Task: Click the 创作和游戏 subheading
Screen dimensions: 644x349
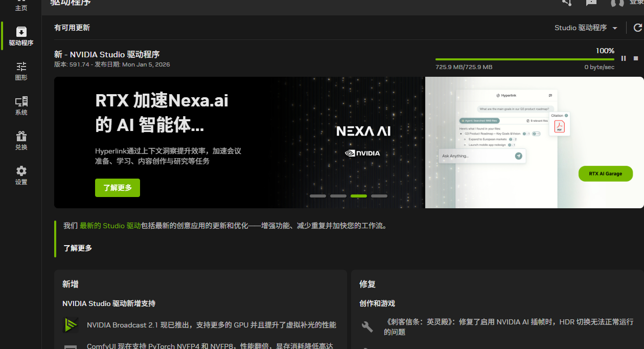Action: point(377,303)
